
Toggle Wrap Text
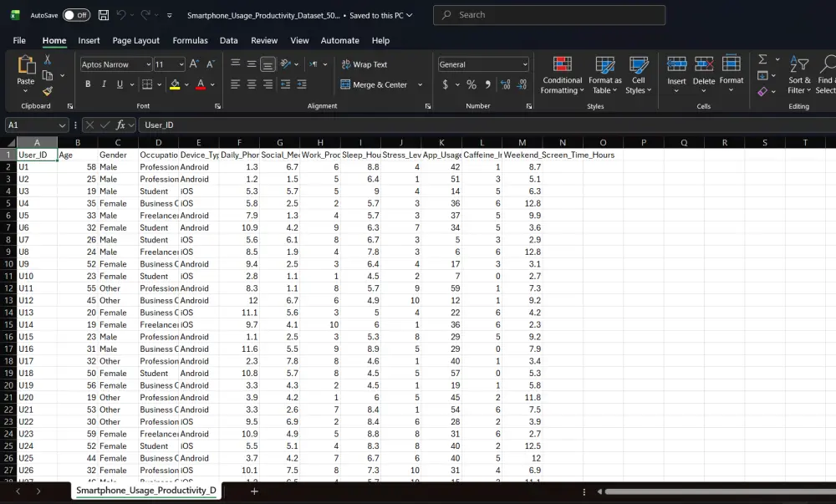pos(364,64)
